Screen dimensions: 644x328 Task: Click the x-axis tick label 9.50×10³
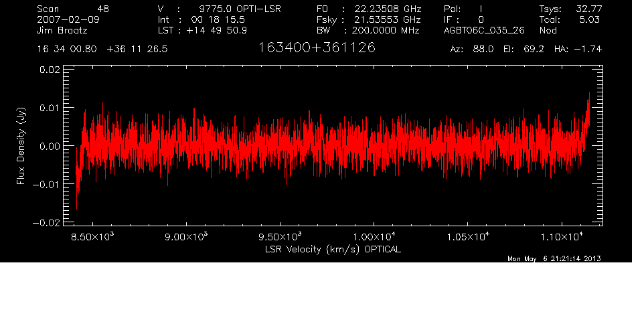[280, 237]
